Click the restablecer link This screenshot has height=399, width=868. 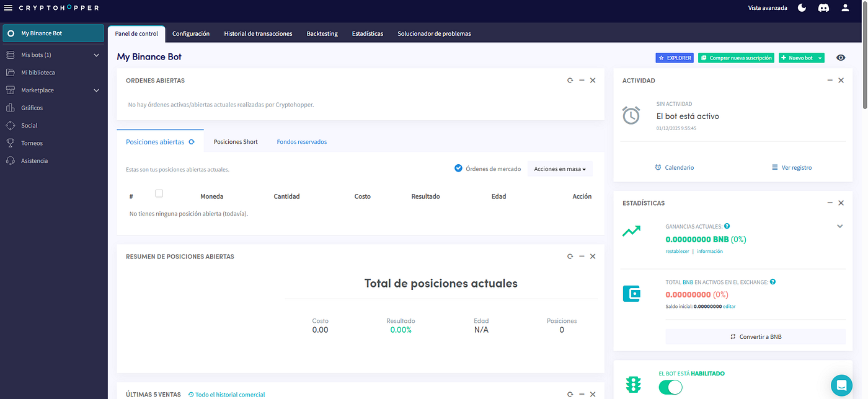tap(677, 251)
